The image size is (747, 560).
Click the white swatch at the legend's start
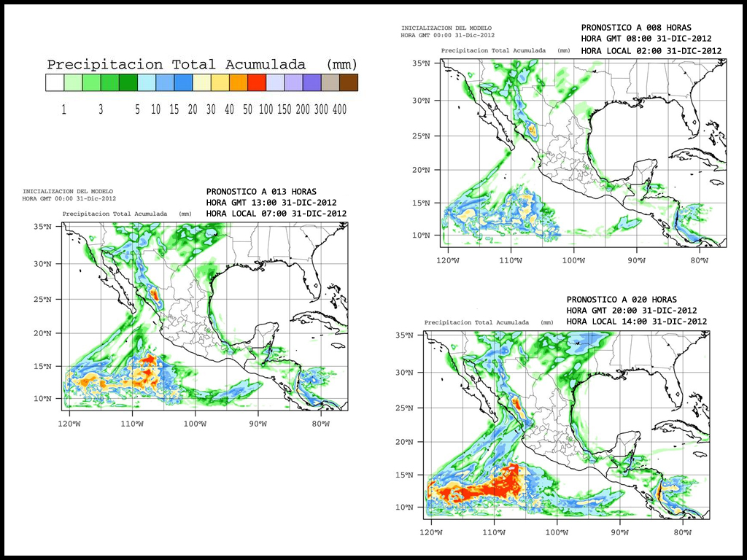click(55, 82)
